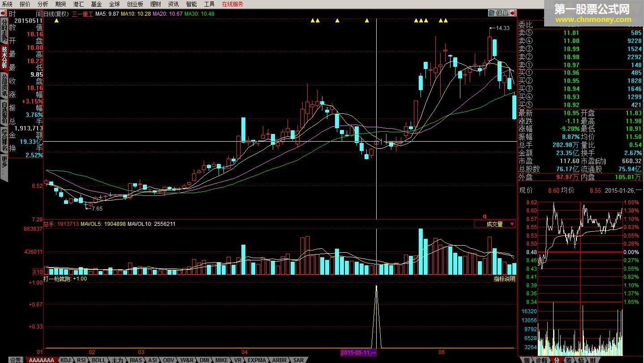Select the W&R indicator tab
The width and height of the screenshot is (644, 363).
[187, 360]
